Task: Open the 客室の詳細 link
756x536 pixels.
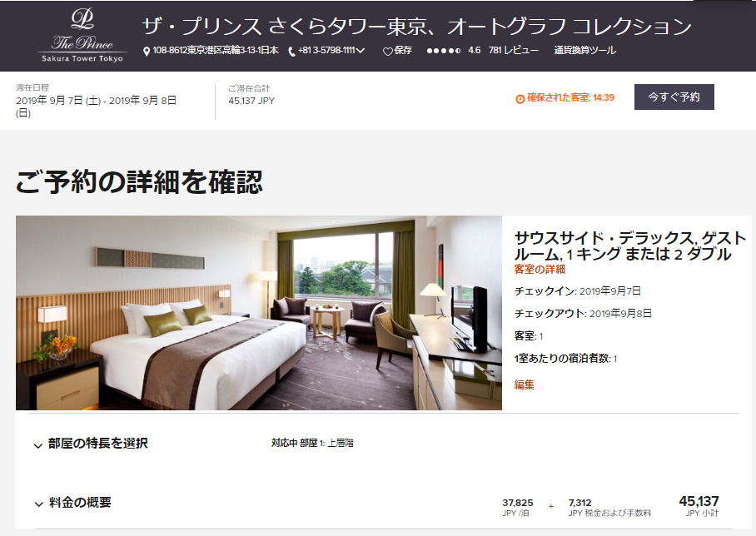Action: 539,270
